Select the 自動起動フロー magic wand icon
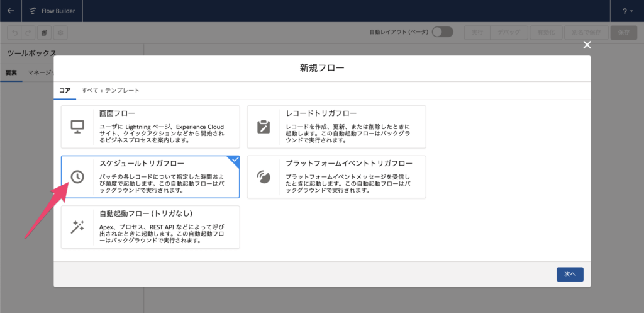Image resolution: width=644 pixels, height=313 pixels. coord(77,227)
